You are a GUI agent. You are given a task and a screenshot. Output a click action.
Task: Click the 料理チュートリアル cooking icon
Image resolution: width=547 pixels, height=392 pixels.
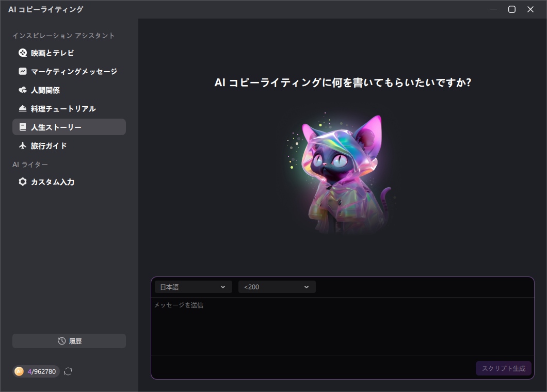[22, 108]
